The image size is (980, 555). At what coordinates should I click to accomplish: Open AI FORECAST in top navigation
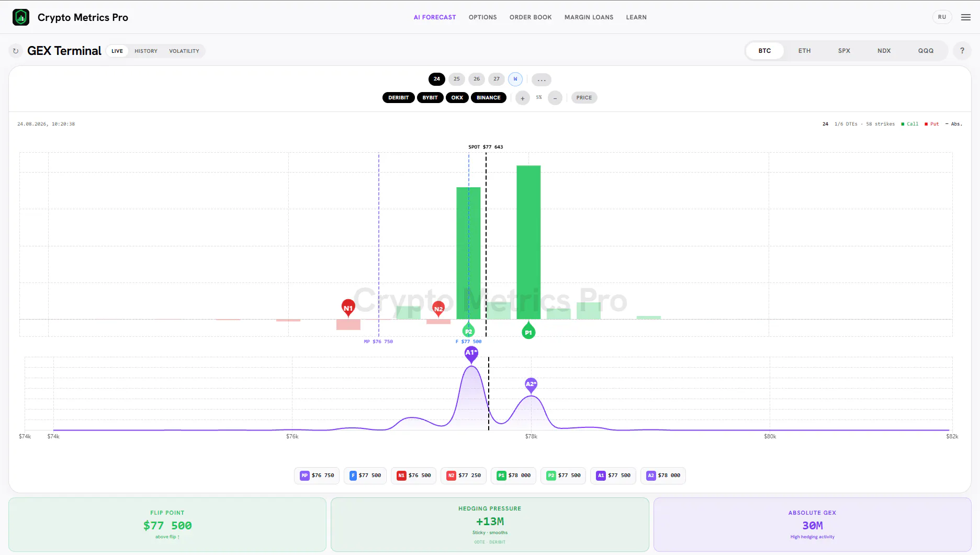click(x=435, y=17)
